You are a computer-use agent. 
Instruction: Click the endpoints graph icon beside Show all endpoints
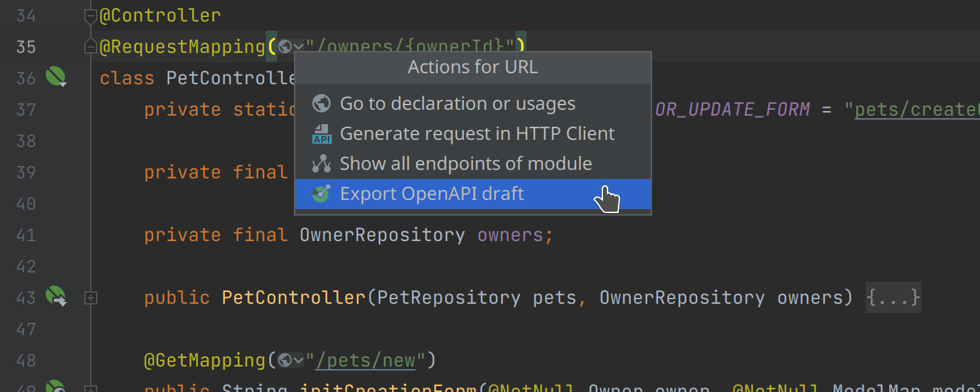coord(321,164)
